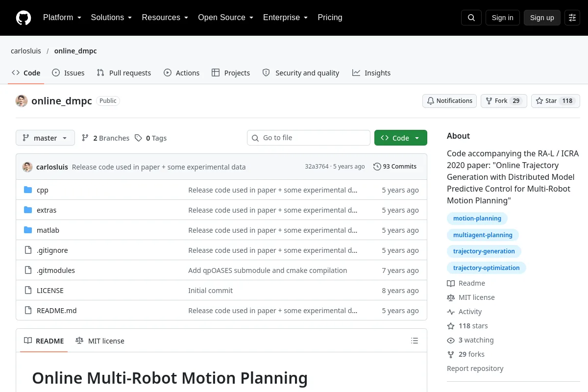Expand the Enterprise menu

pos(285,18)
